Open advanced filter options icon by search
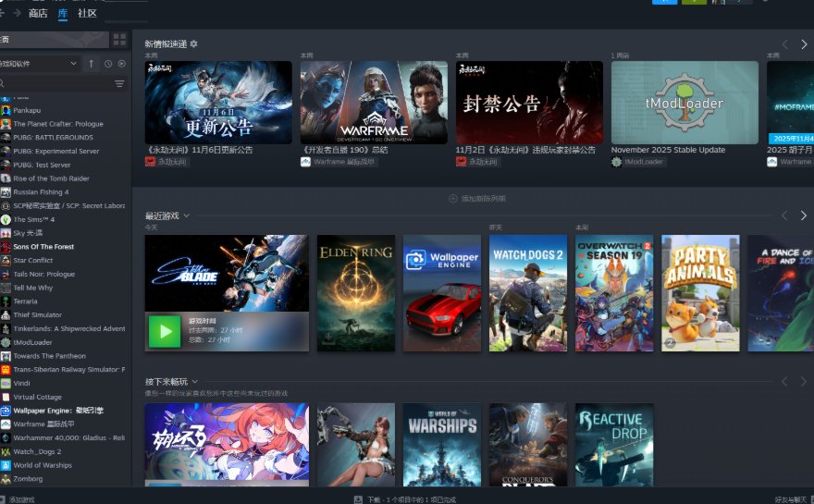This screenshot has height=504, width=814. pos(119,83)
